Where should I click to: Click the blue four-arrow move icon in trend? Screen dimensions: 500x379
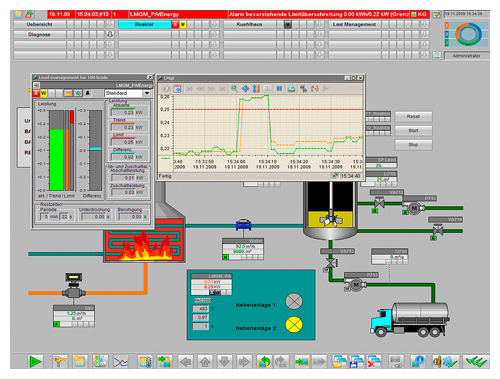pos(245,89)
